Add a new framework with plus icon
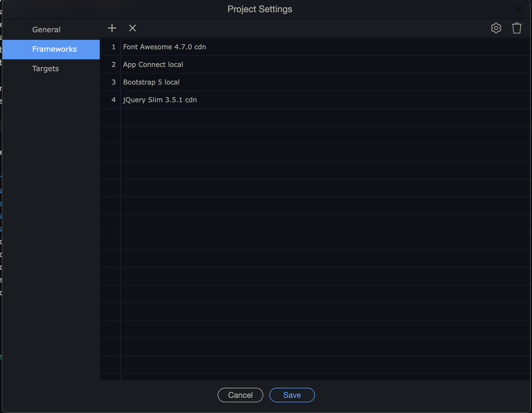Image resolution: width=532 pixels, height=413 pixels. [x=112, y=28]
